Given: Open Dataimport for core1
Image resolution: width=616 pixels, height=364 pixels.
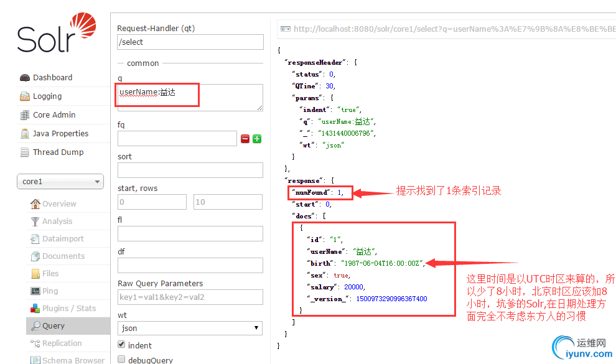Looking at the screenshot, I should [63, 239].
